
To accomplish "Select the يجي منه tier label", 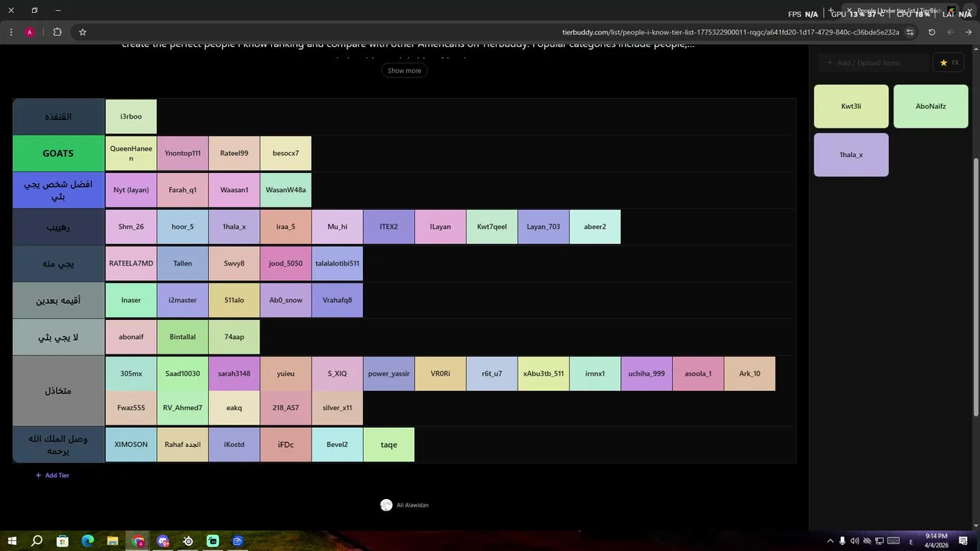I will (x=58, y=263).
